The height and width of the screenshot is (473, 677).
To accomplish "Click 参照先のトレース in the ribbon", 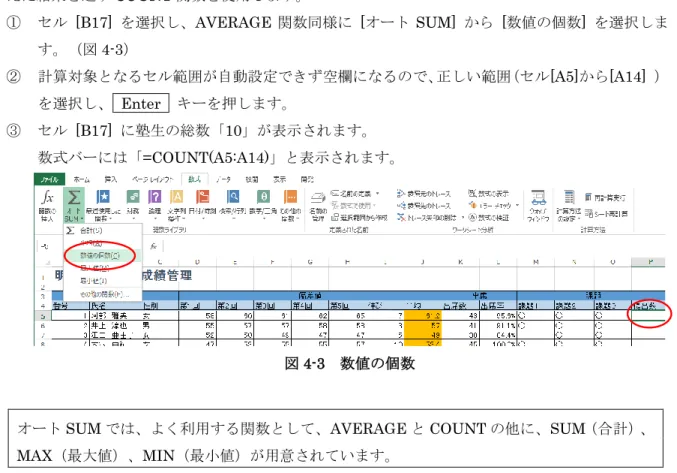I will [x=424, y=206].
